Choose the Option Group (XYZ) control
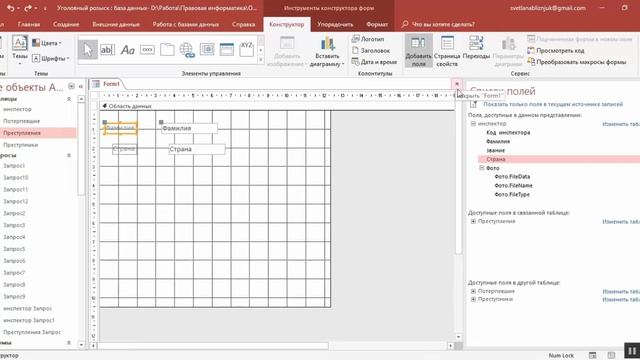 point(247,50)
